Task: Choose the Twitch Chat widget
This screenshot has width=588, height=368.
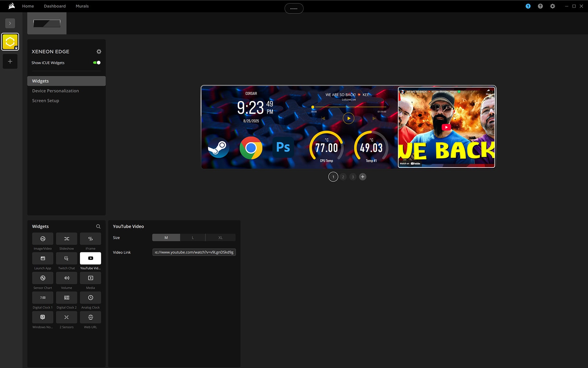Action: click(66, 258)
